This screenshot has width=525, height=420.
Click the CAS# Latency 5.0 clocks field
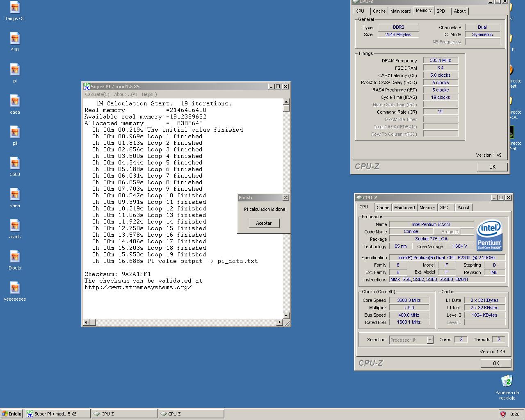click(441, 75)
